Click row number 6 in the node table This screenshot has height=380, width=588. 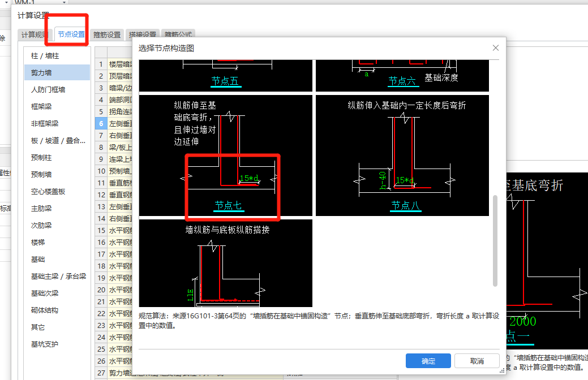pos(101,124)
